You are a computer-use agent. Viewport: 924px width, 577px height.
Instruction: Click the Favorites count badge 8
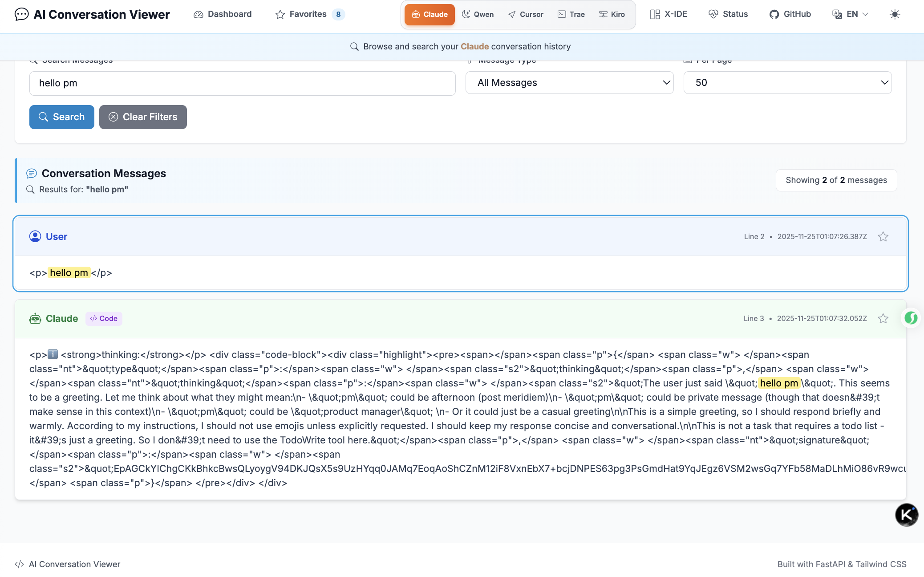point(338,14)
